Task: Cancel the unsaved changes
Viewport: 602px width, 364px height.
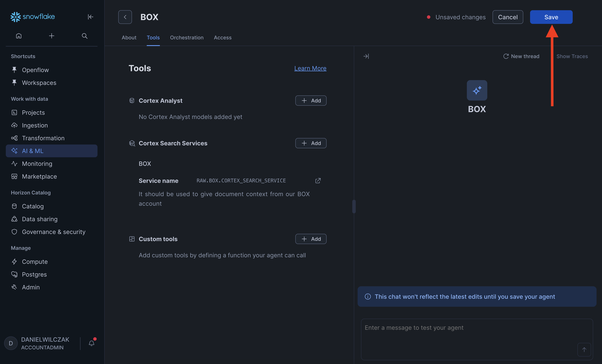Action: pyautogui.click(x=508, y=17)
